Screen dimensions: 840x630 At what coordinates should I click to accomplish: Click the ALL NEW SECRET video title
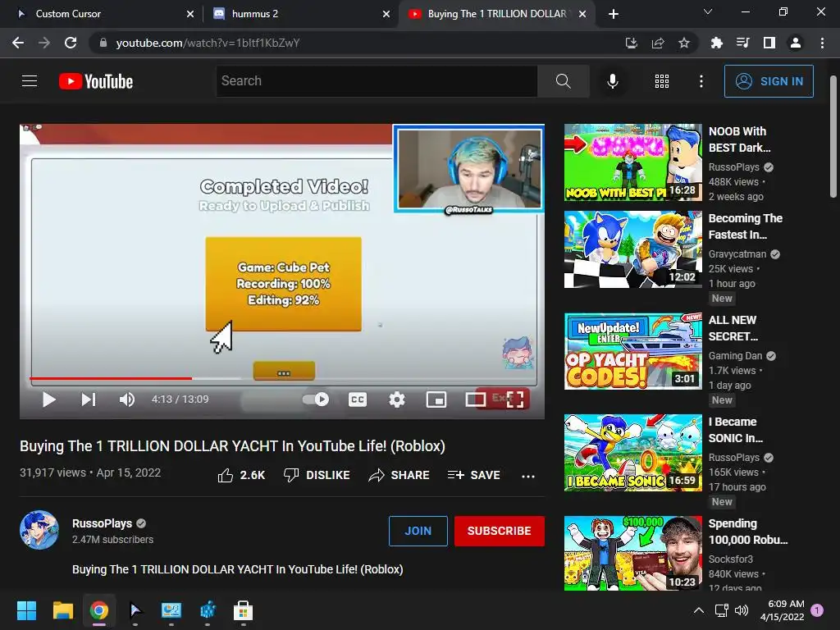click(733, 328)
